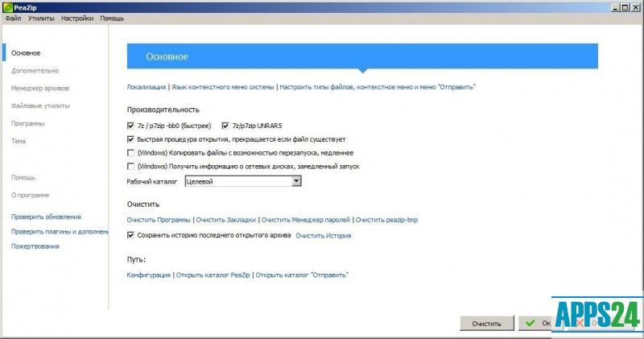Click Открыть каталог "Отправить" link
Screen dimensions: 644x339
302,275
